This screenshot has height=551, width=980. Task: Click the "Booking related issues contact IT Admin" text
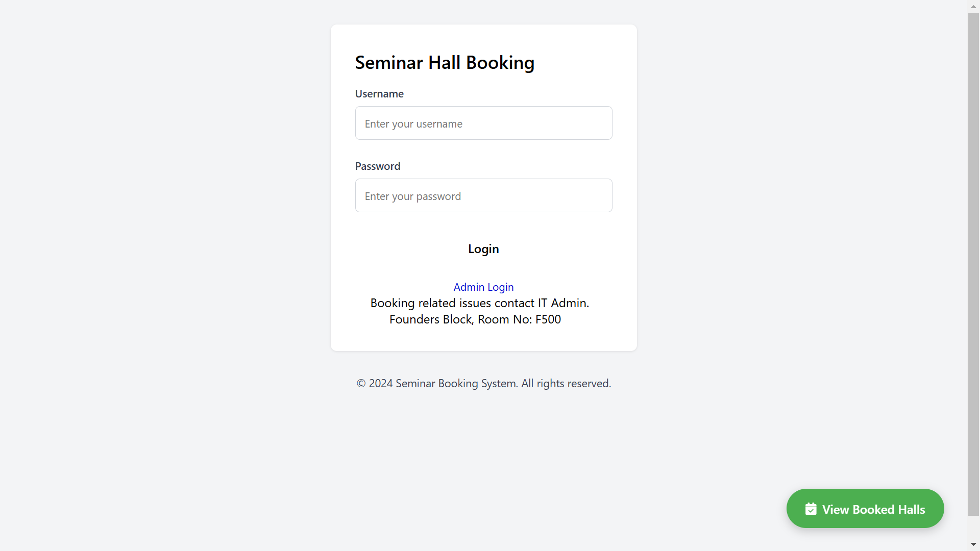479,303
